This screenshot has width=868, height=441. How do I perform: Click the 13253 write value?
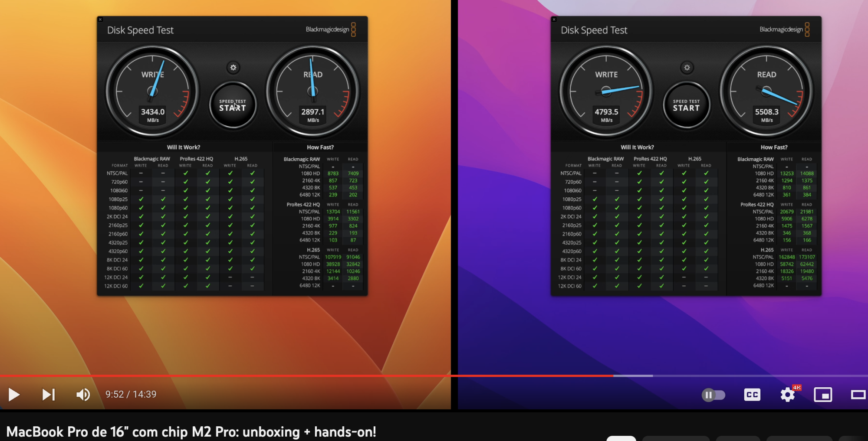787,173
